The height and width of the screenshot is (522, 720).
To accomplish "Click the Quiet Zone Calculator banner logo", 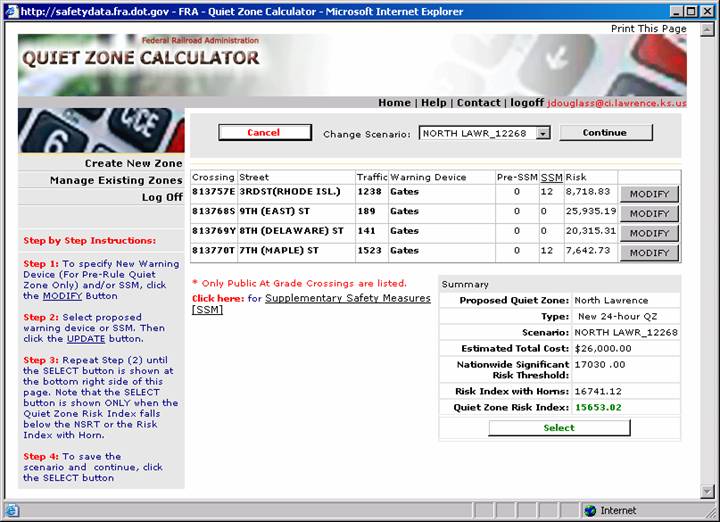I will point(141,57).
